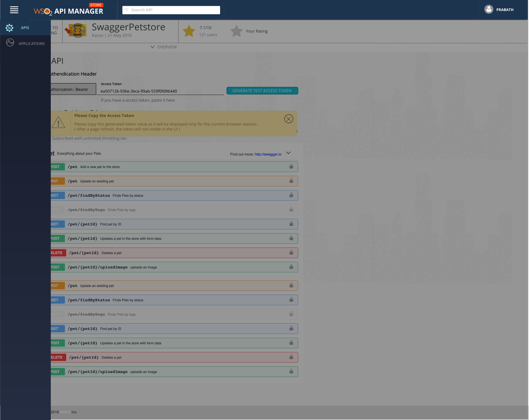The image size is (529, 420).
Task: Toggle lock on DELETE /pet/{petId} row
Action: click(x=291, y=253)
